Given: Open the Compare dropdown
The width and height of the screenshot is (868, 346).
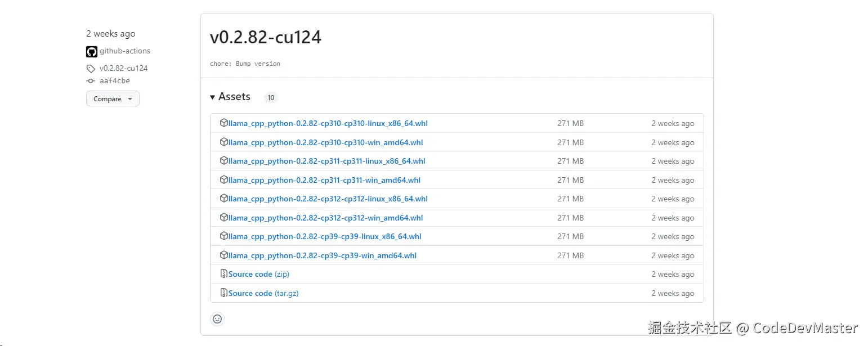Looking at the screenshot, I should click(x=113, y=99).
